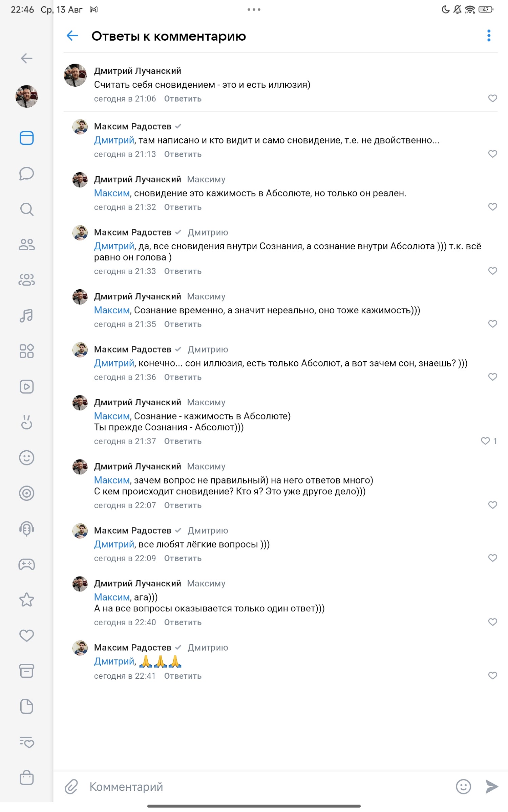Open the Messages chat bubble icon in sidebar
508x812 pixels.
pyautogui.click(x=26, y=174)
